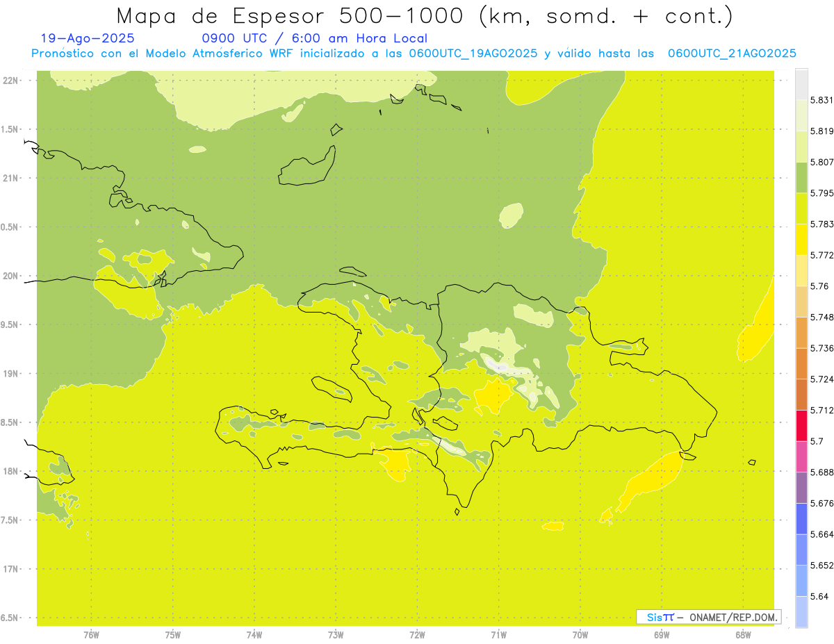Click the 5.64 legend value
Image resolution: width=834 pixels, height=644 pixels.
[x=819, y=597]
